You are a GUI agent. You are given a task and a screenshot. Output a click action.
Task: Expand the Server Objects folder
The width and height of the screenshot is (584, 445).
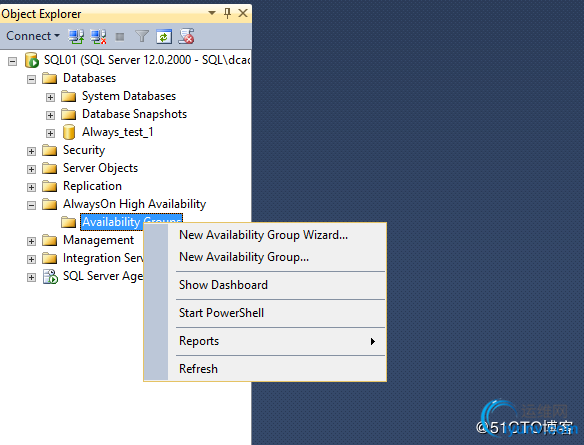(32, 169)
